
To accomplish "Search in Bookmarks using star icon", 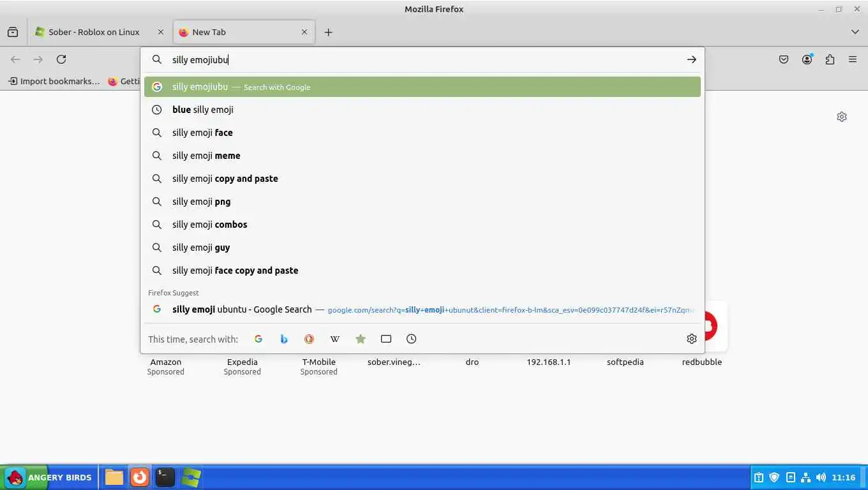I will click(x=361, y=339).
